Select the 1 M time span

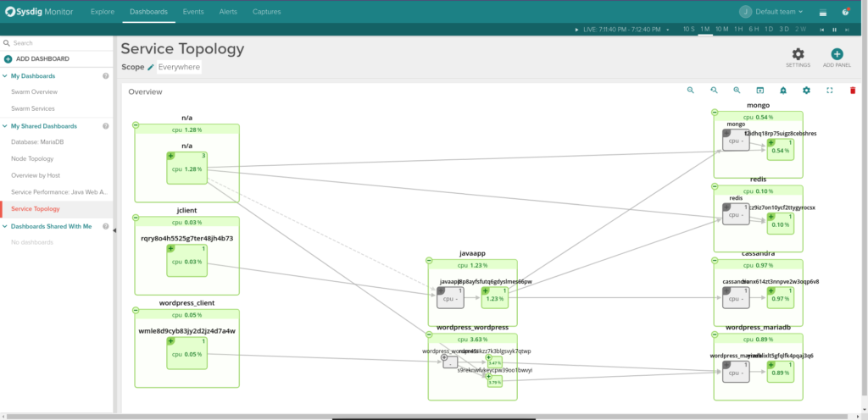coord(705,29)
